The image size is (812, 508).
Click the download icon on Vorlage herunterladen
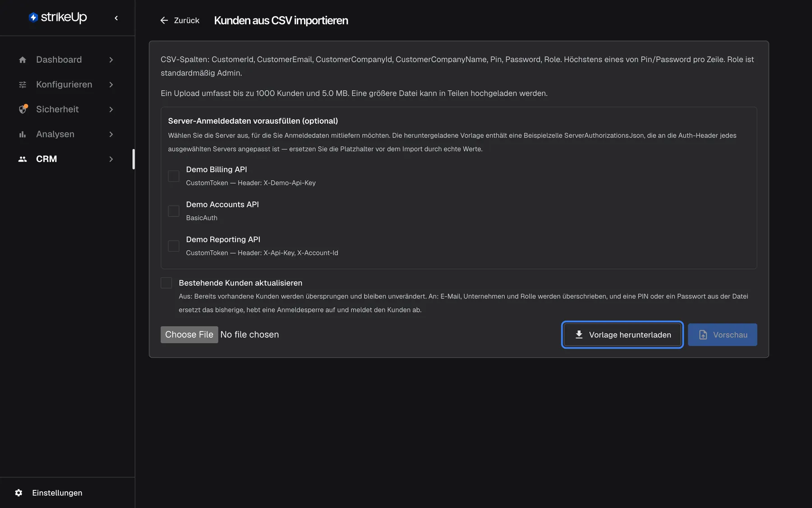click(579, 335)
